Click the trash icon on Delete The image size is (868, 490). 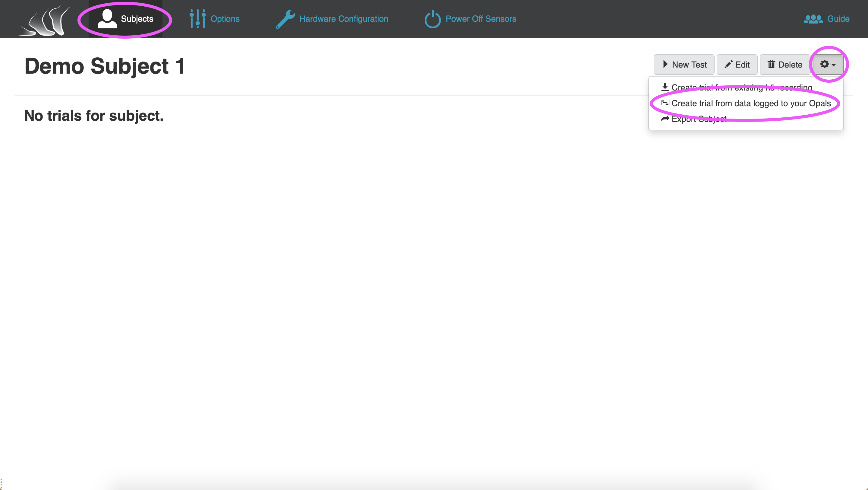(x=771, y=64)
